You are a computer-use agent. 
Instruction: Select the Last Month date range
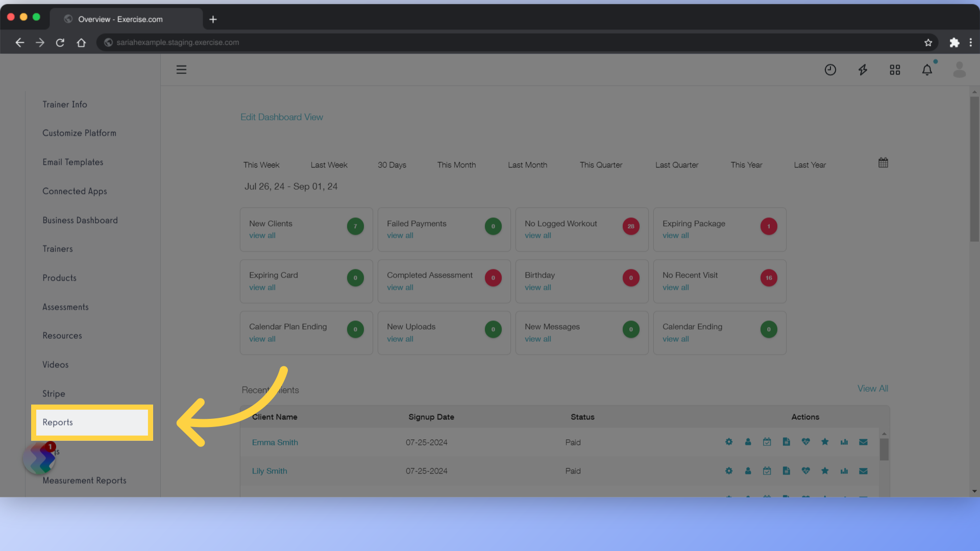(528, 165)
